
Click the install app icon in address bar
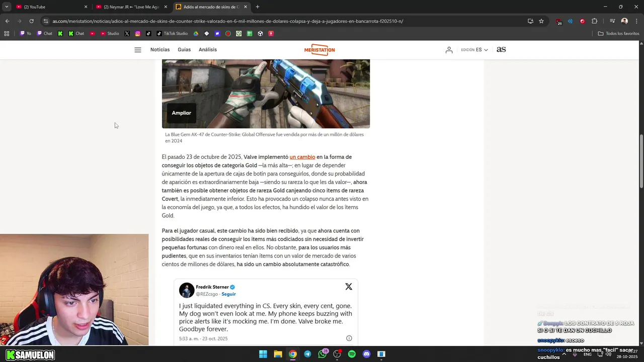(530, 21)
